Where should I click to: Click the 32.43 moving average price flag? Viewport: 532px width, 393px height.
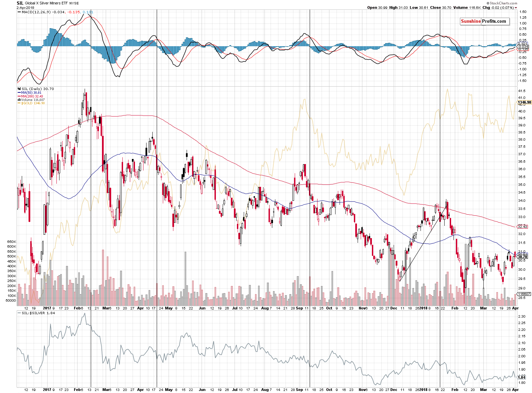coord(522,227)
